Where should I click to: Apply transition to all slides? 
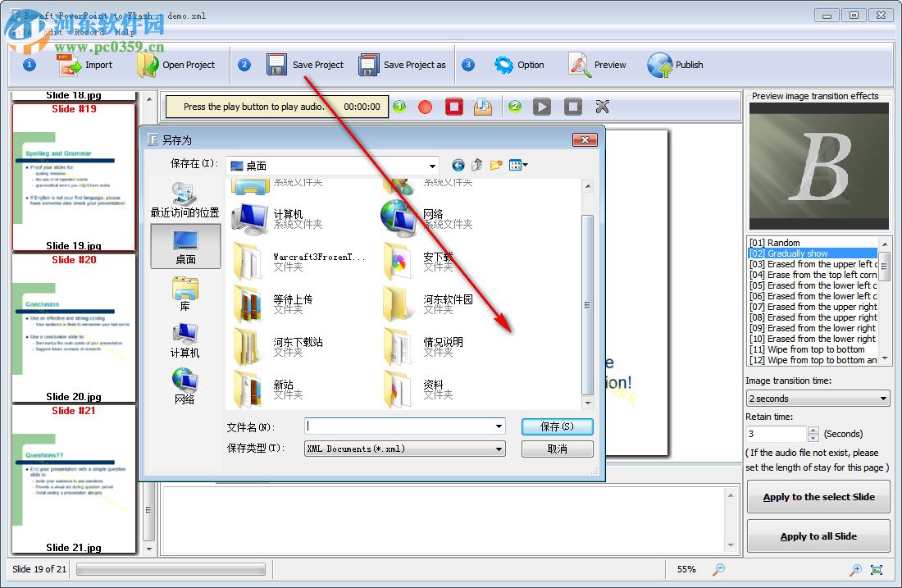pyautogui.click(x=818, y=536)
